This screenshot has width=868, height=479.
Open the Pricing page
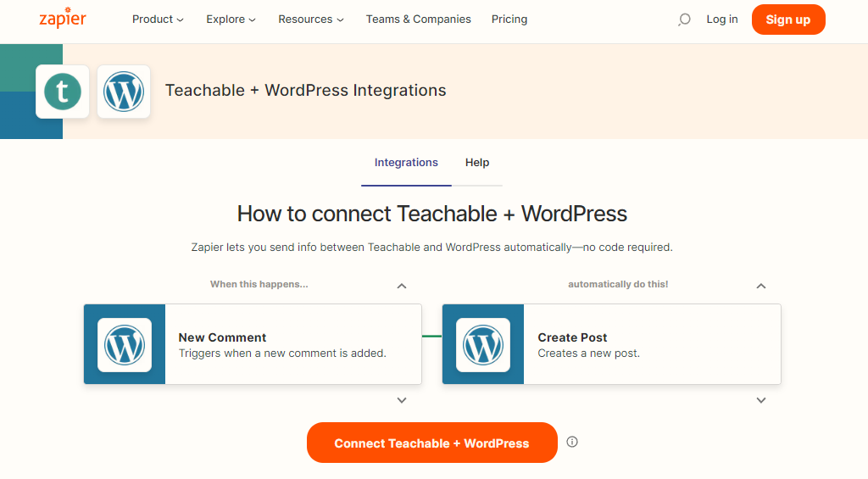coord(509,19)
